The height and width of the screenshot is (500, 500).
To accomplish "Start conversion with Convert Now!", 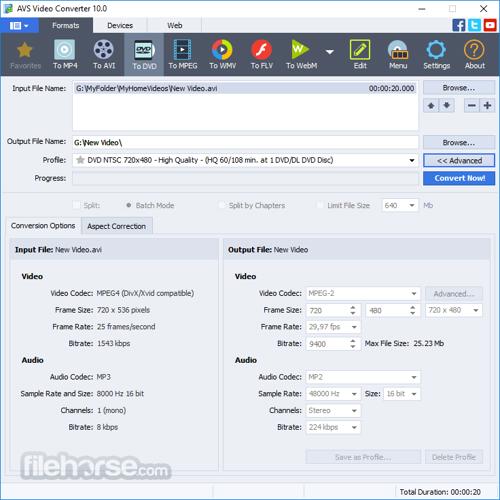I will point(459,178).
